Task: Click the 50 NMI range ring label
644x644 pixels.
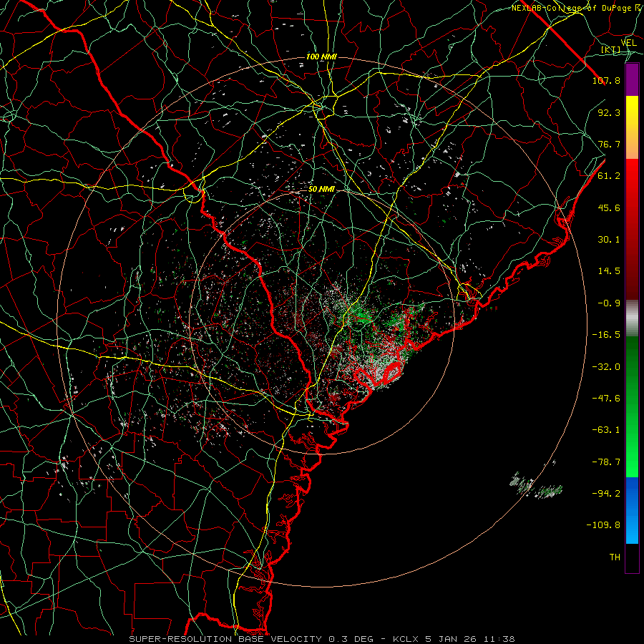Action: pos(321,190)
